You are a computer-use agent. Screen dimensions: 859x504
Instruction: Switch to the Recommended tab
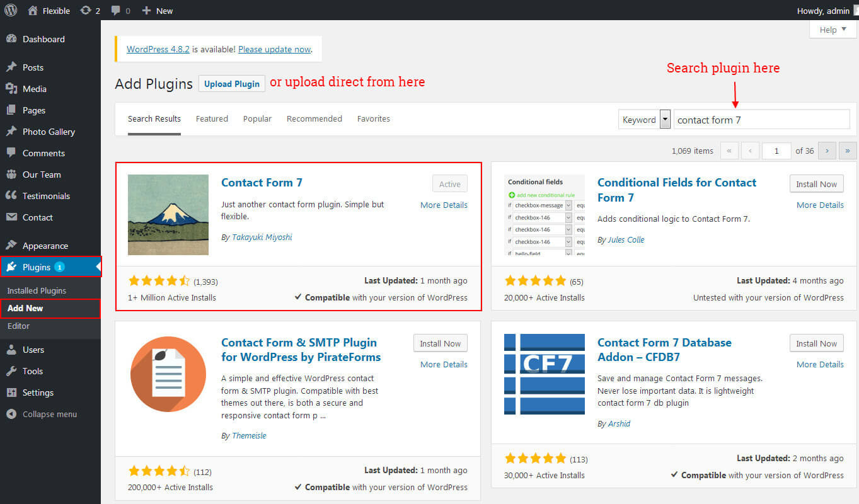click(314, 119)
